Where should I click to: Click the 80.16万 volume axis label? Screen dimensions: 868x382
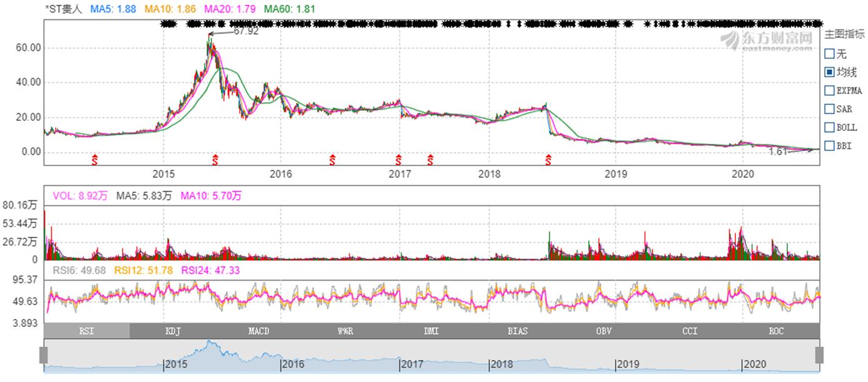tap(20, 204)
